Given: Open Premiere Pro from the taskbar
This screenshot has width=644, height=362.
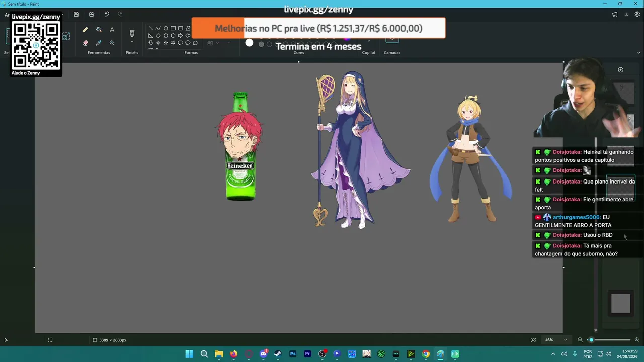Looking at the screenshot, I should point(307,354).
